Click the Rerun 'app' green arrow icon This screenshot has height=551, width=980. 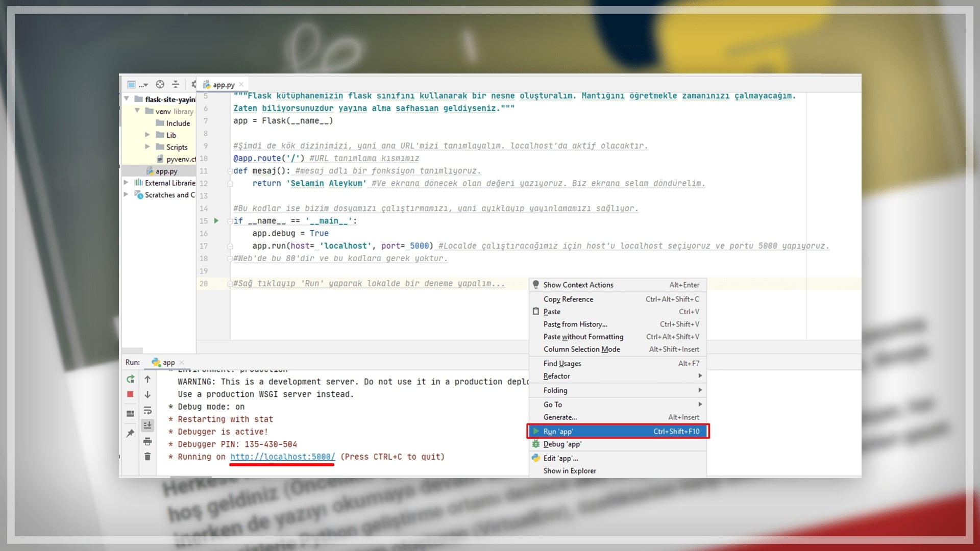[130, 379]
